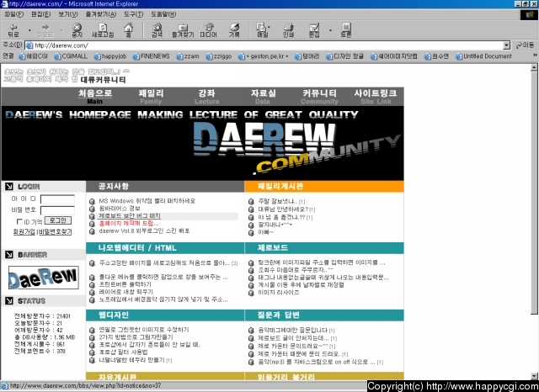Open the 편집(E) menu
539x392 pixels.
point(40,14)
